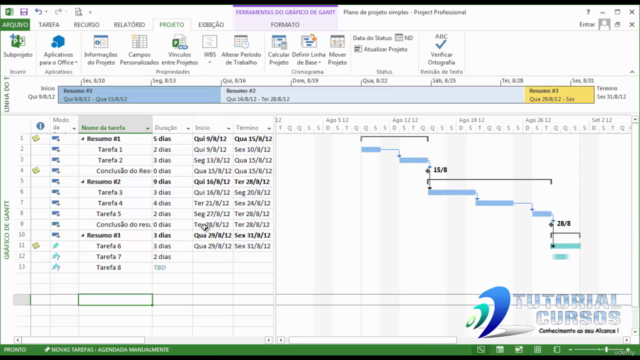This screenshot has width=640, height=360.
Task: Open the WBS tool
Action: pos(209,50)
